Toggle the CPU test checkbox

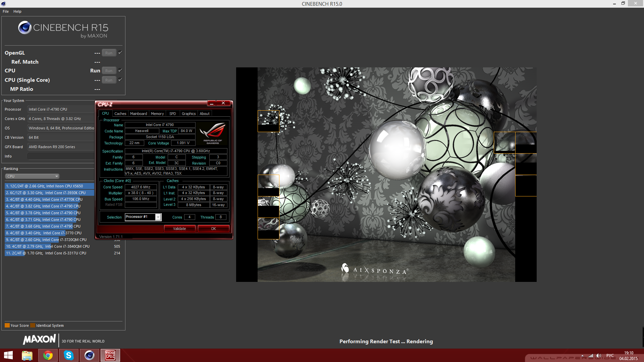[x=120, y=70]
